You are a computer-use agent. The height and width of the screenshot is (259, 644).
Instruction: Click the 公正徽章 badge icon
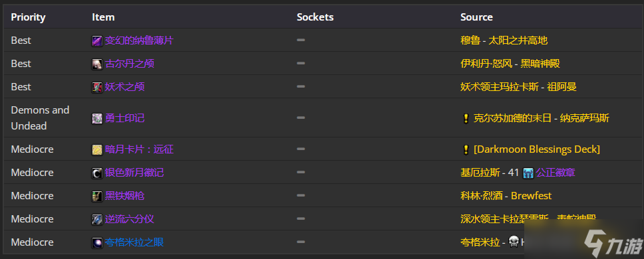(528, 173)
